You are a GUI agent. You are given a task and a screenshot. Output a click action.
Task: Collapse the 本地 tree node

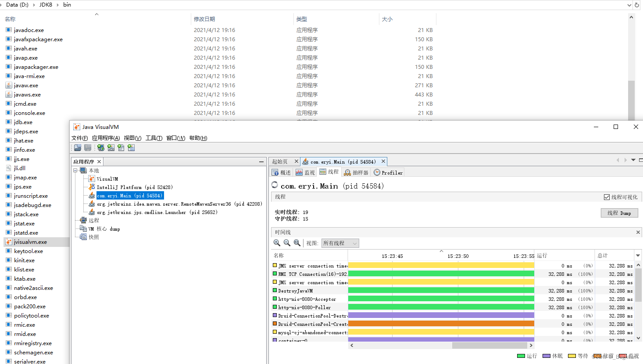[x=75, y=170]
